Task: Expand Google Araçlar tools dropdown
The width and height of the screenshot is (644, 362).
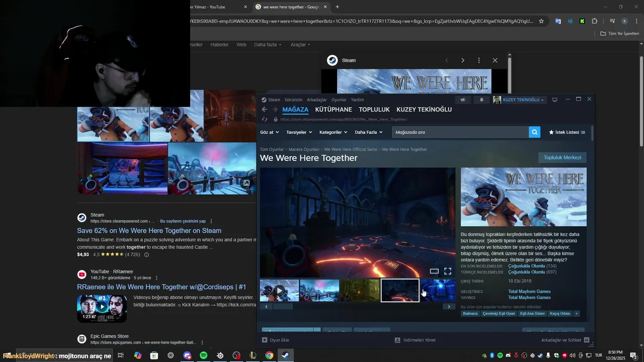Action: click(x=300, y=45)
